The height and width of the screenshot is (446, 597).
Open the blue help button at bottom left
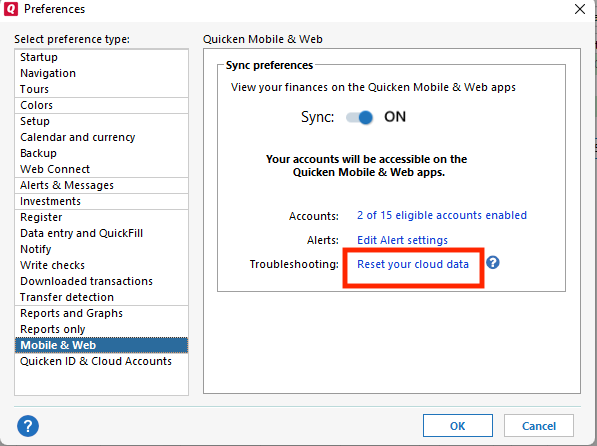tap(28, 425)
